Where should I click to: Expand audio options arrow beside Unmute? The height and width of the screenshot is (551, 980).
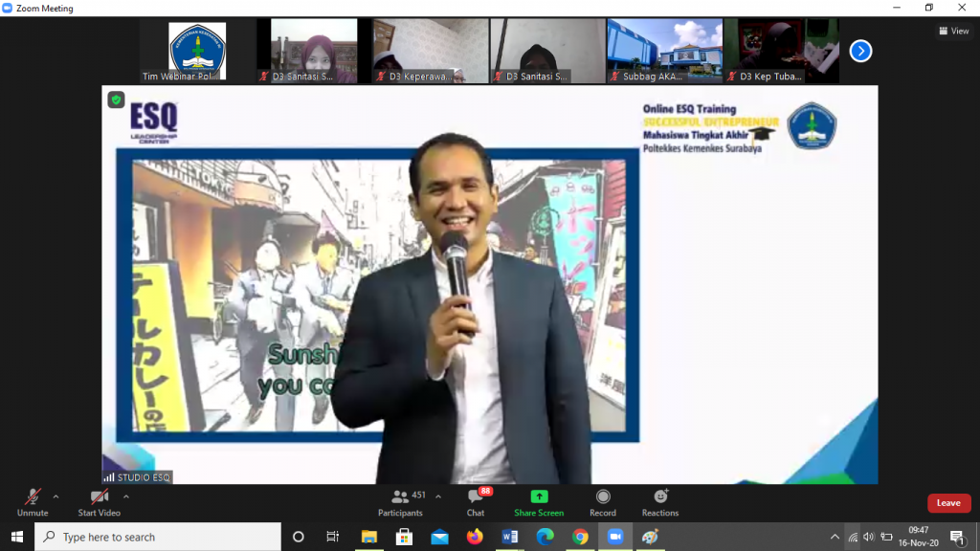(56, 496)
